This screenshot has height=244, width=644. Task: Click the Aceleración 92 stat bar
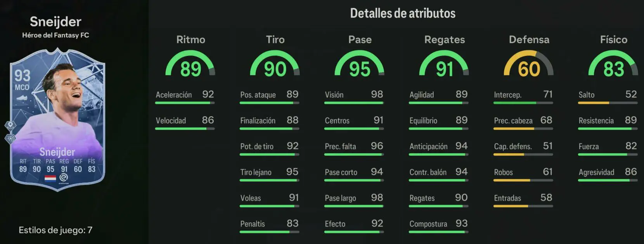pyautogui.click(x=185, y=103)
